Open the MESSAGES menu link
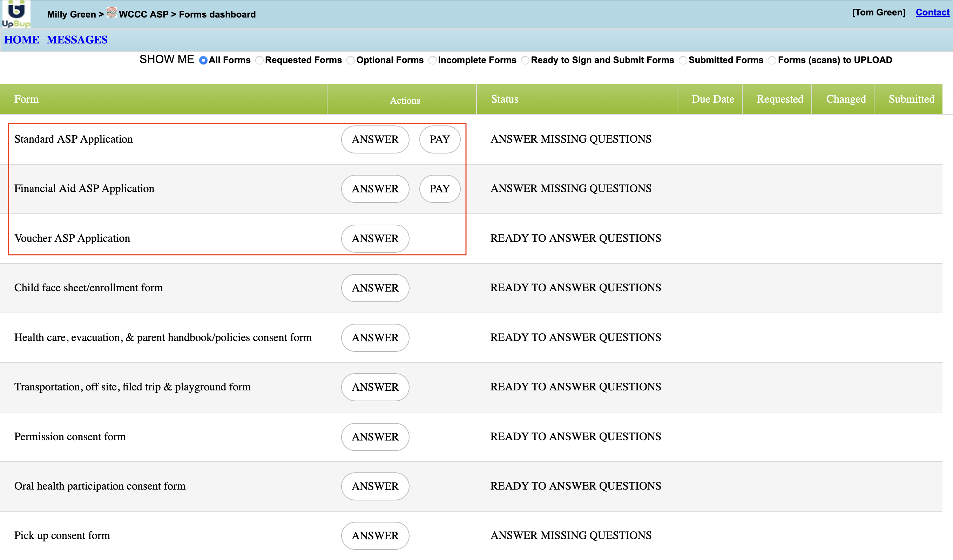 click(77, 40)
